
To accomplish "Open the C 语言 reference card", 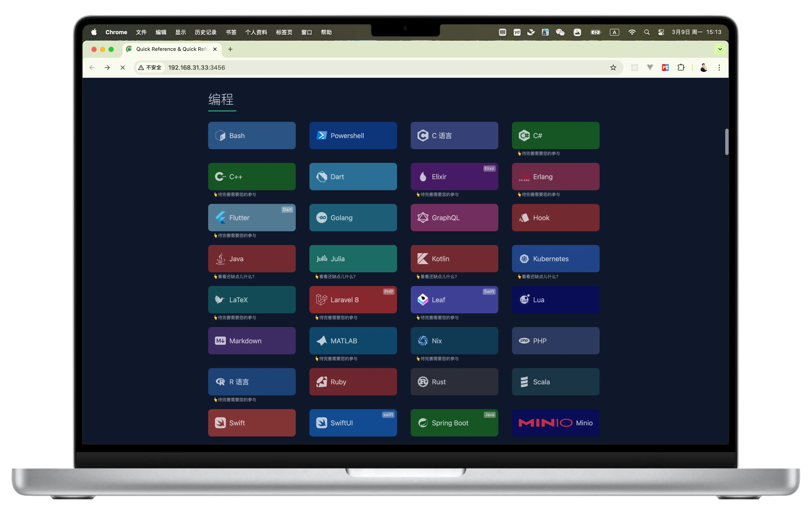I will click(454, 136).
